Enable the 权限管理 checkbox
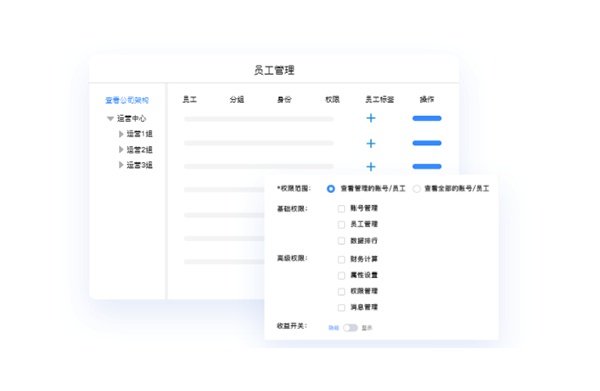 [341, 292]
